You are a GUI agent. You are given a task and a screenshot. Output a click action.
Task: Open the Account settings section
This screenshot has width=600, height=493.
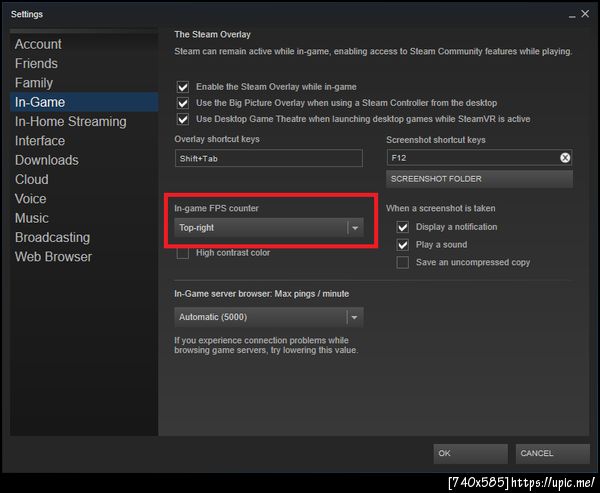click(84, 44)
